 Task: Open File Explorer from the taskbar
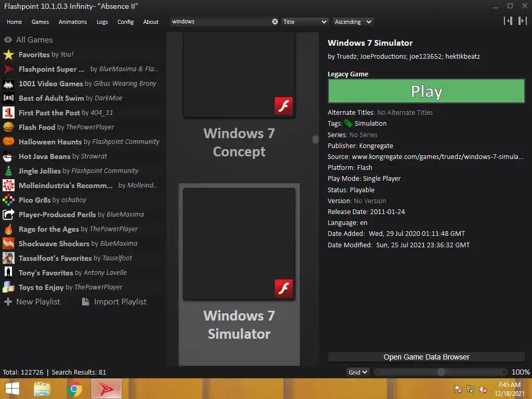click(42, 389)
